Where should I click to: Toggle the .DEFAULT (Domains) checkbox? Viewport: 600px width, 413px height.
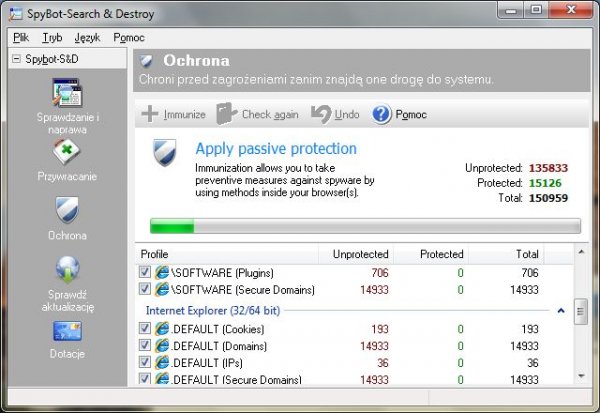pos(145,345)
